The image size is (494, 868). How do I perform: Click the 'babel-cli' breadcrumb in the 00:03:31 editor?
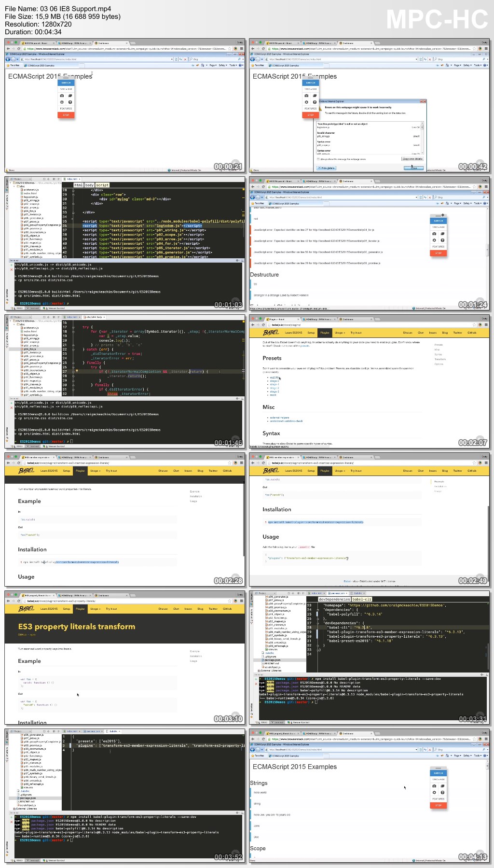362,599
